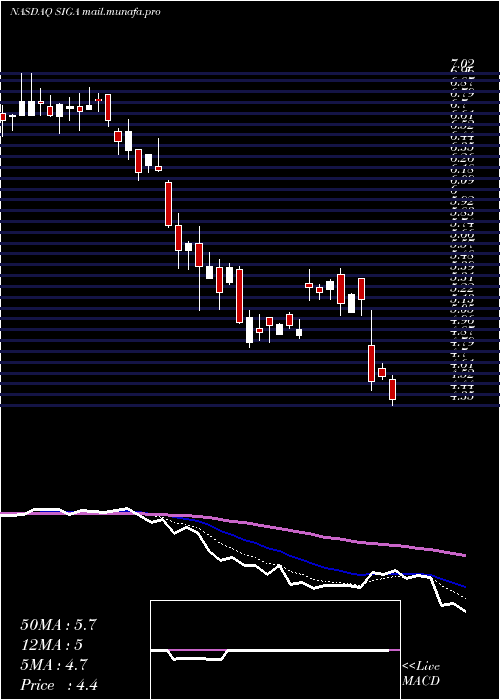
Task: Click the "Price : 4.4" value
Action: coord(59,685)
